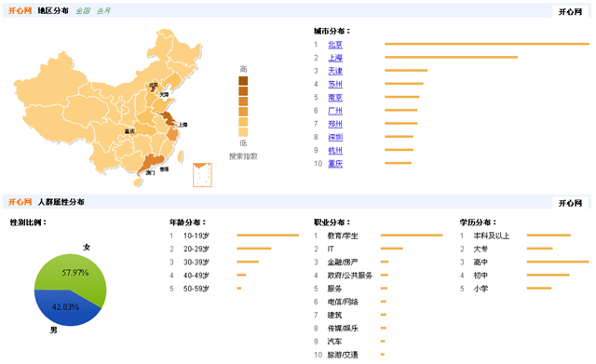
Task: Click the 大专 education row
Action: click(507, 249)
